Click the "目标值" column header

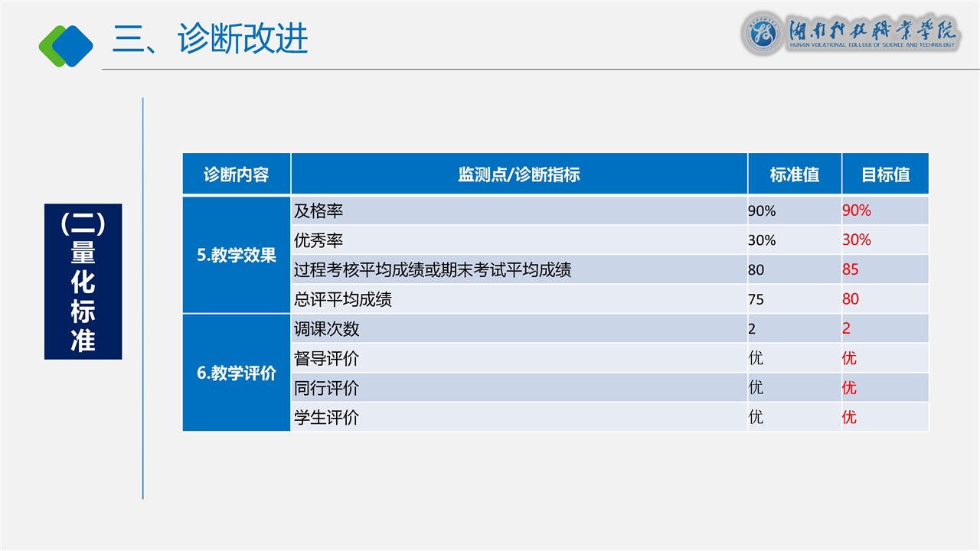pos(885,174)
